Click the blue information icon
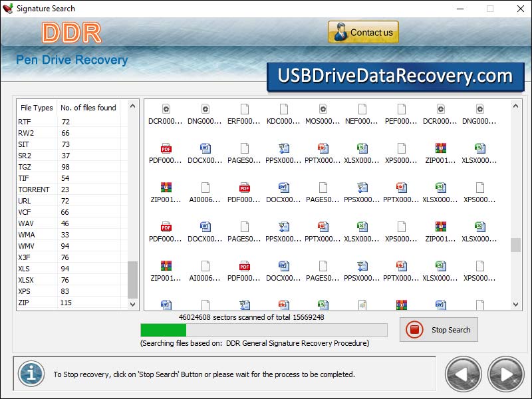This screenshot has height=399, width=532. 31,374
